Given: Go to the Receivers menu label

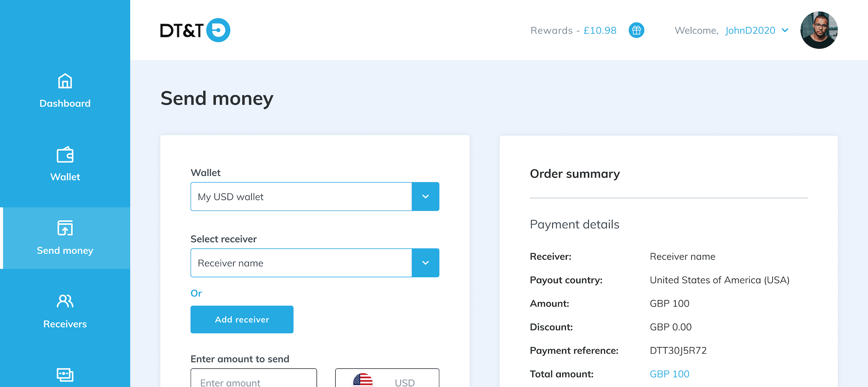Looking at the screenshot, I should [x=65, y=324].
